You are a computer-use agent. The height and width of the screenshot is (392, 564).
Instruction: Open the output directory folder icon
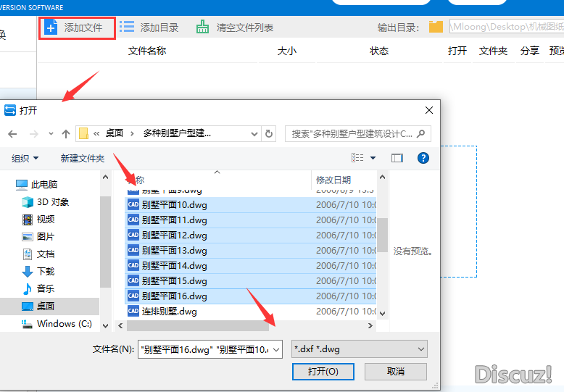(x=436, y=27)
